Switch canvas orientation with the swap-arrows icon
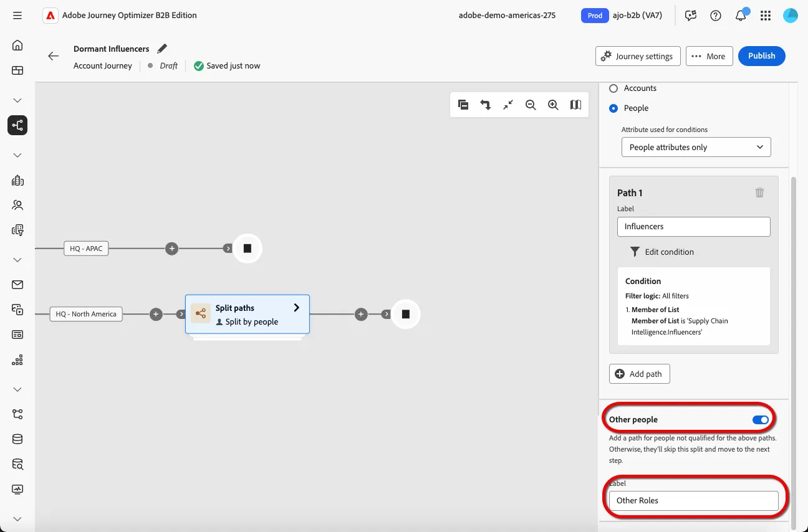This screenshot has height=532, width=808. [486, 105]
